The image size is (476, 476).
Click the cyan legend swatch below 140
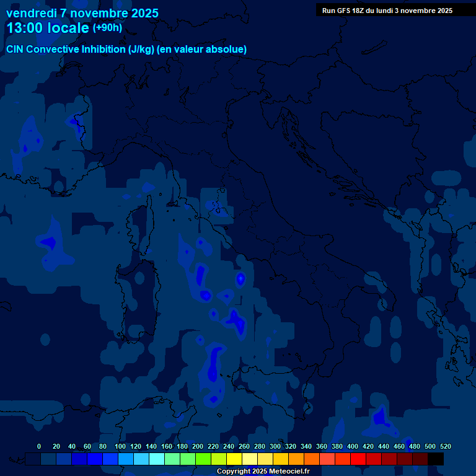[x=157, y=459]
